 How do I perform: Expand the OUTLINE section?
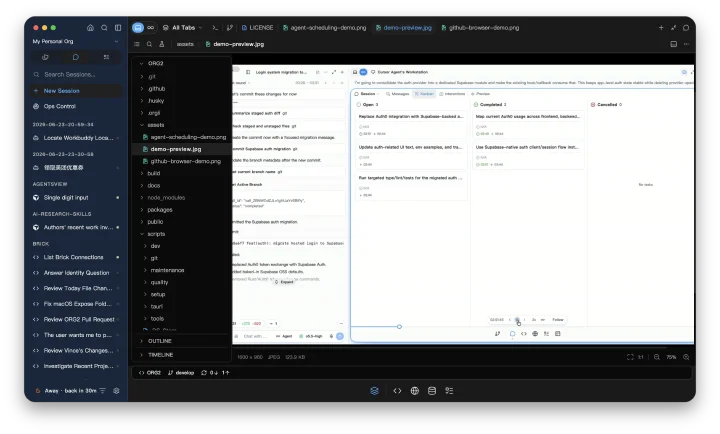click(182, 341)
